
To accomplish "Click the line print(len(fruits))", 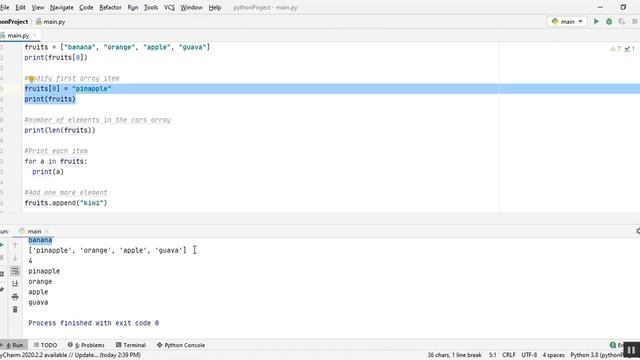I will tap(60, 130).
